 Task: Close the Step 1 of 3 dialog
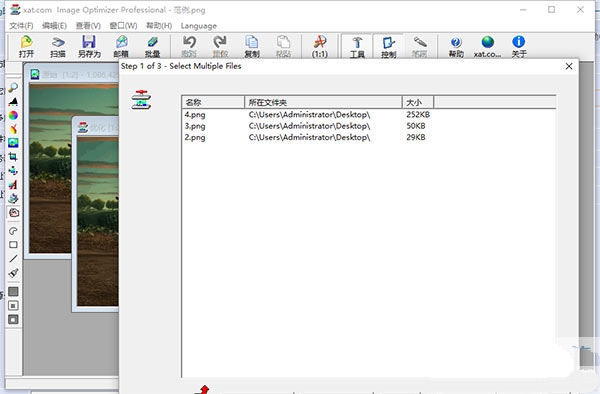pos(569,66)
